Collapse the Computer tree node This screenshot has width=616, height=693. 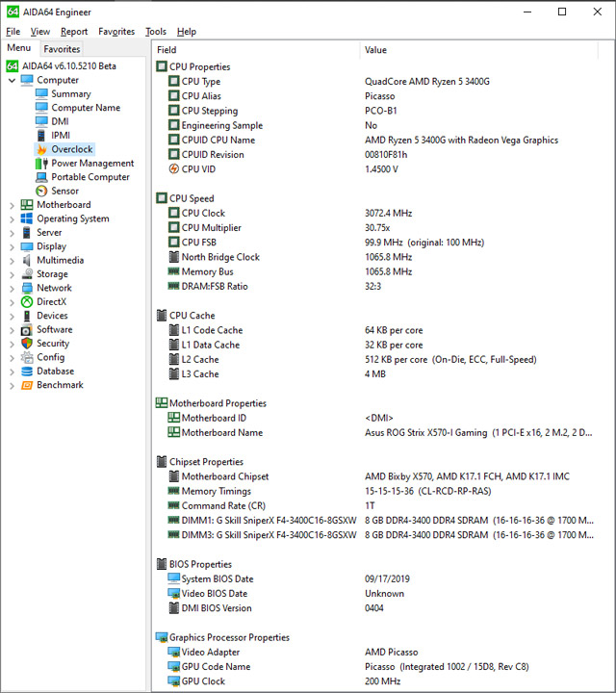(12, 81)
